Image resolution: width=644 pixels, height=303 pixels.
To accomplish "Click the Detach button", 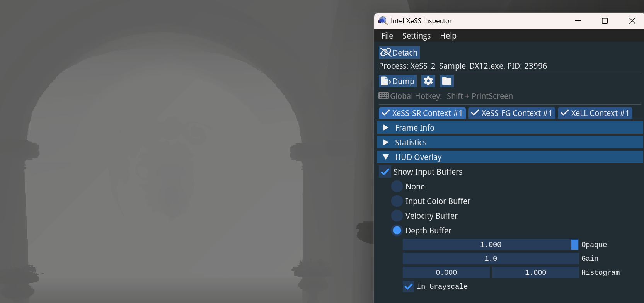I will click(x=399, y=53).
